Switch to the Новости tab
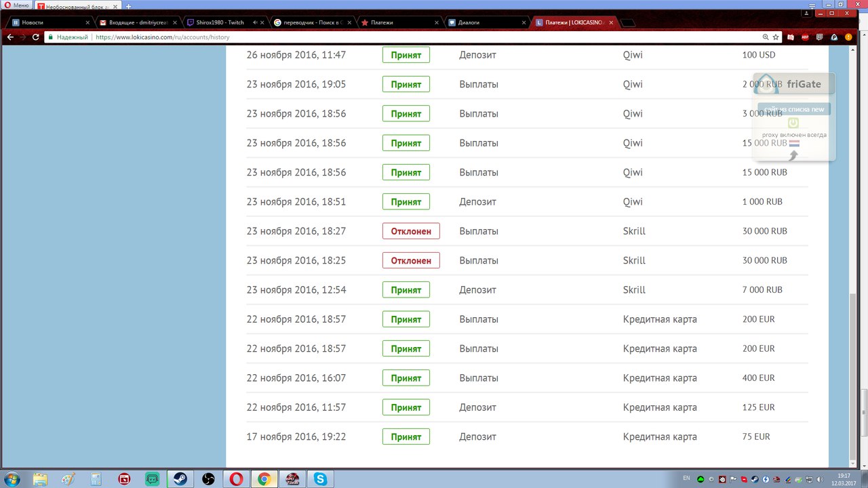868x488 pixels. click(47, 22)
